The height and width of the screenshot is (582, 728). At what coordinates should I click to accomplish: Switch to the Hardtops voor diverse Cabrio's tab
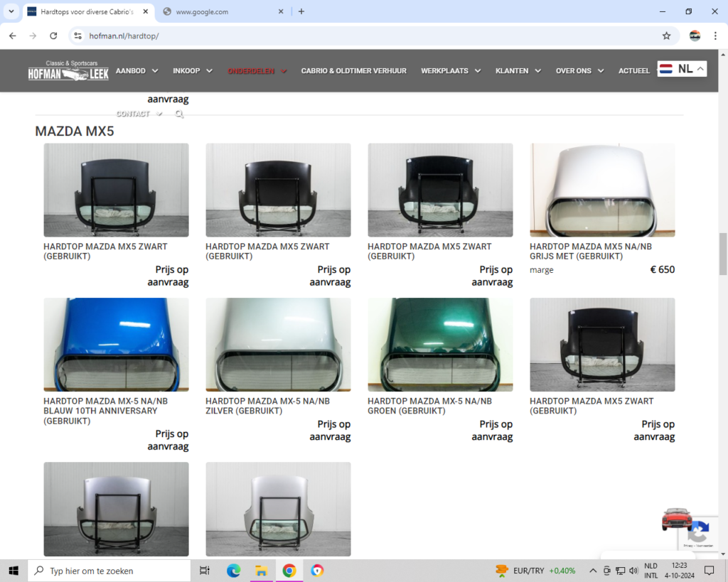[87, 11]
